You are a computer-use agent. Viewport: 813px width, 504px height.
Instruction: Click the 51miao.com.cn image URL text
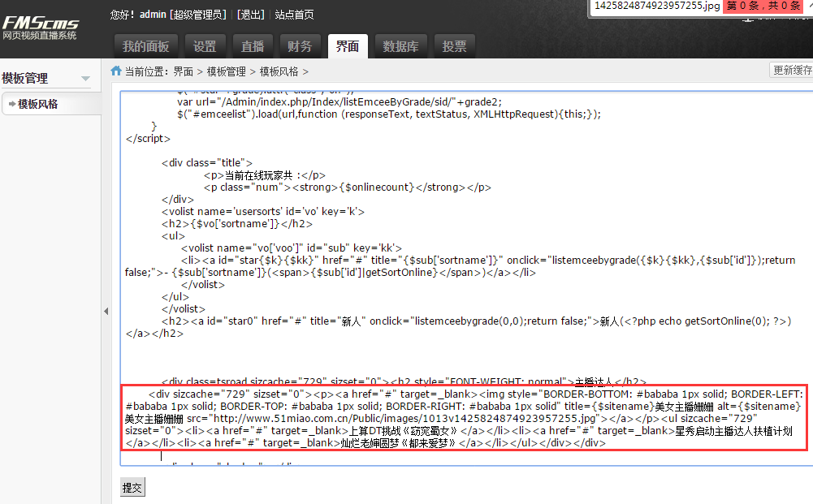(404, 419)
